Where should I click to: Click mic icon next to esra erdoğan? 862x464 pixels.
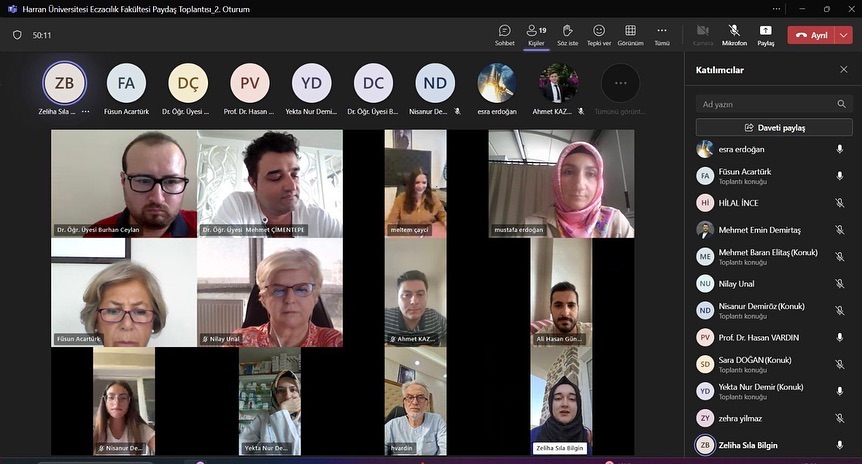[x=839, y=149]
